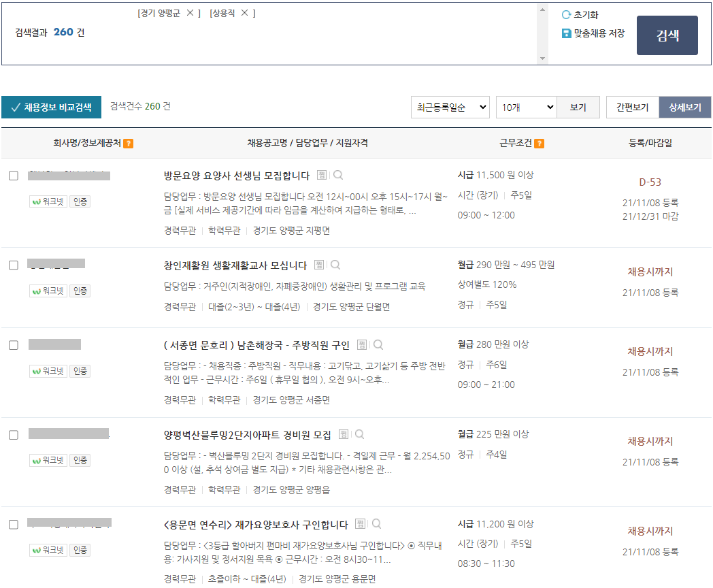Open magnifier quick view on 창인재활원 posting
Image resolution: width=713 pixels, height=588 pixels.
click(x=335, y=265)
